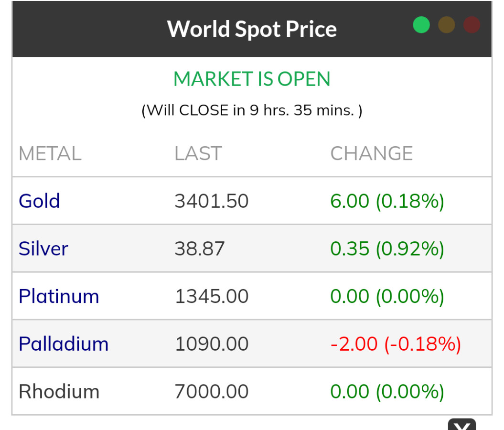This screenshot has width=504, height=430.
Task: Click the amber status dot
Action: pos(447,25)
